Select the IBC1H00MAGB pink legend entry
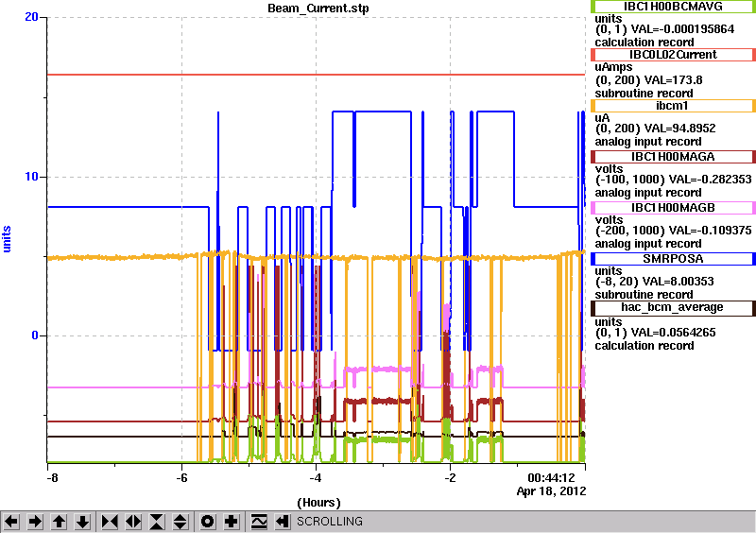This screenshot has height=533, width=756. (673, 208)
